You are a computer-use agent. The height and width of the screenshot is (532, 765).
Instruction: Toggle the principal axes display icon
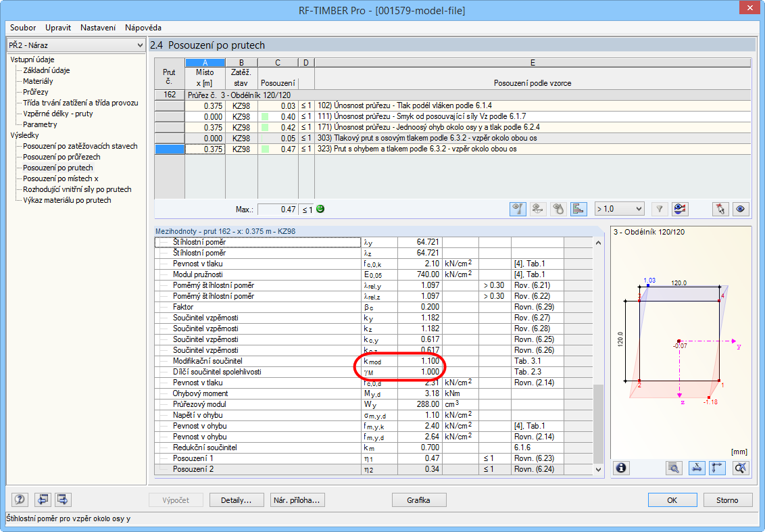717,468
